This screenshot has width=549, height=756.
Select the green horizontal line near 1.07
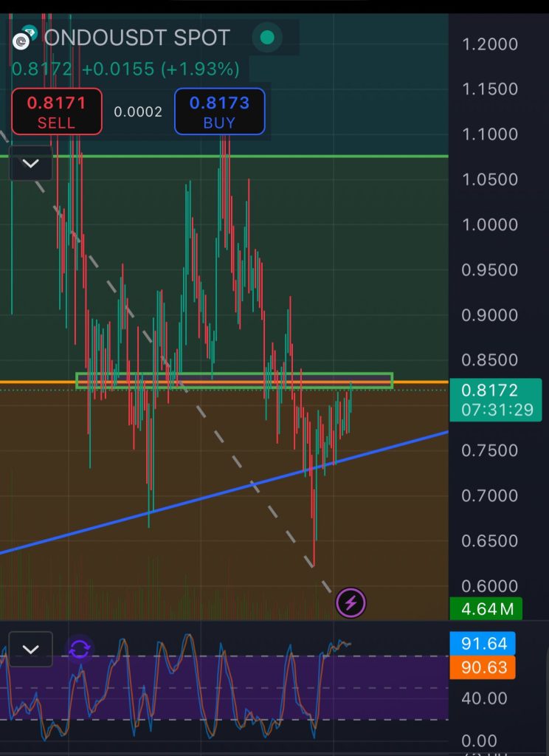[x=224, y=157]
